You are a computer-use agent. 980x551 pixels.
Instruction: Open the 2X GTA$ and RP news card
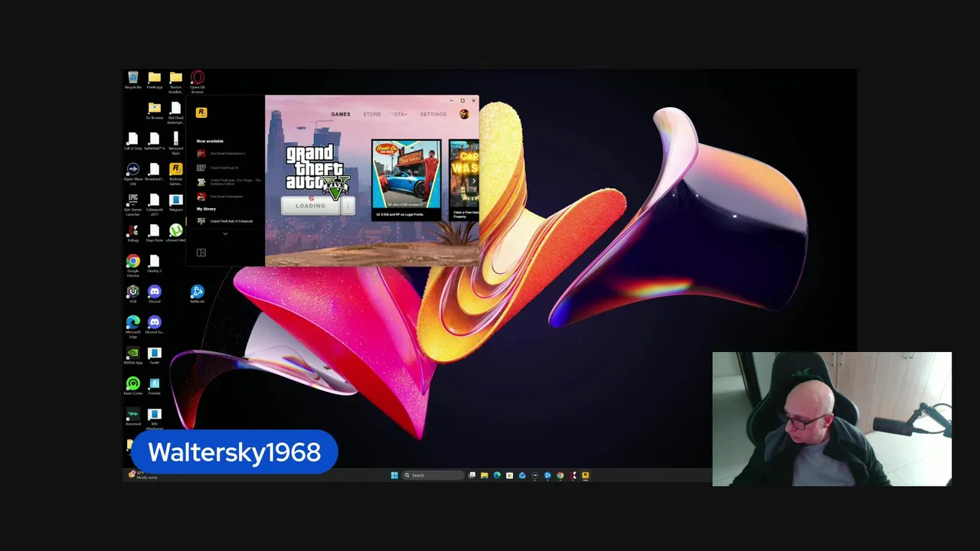click(406, 179)
